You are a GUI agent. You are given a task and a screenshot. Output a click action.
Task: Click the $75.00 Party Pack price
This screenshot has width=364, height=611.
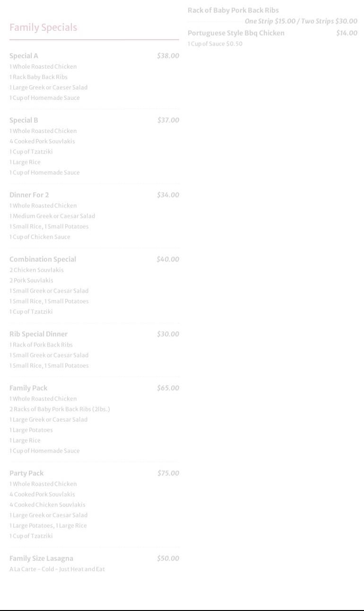pyautogui.click(x=168, y=473)
